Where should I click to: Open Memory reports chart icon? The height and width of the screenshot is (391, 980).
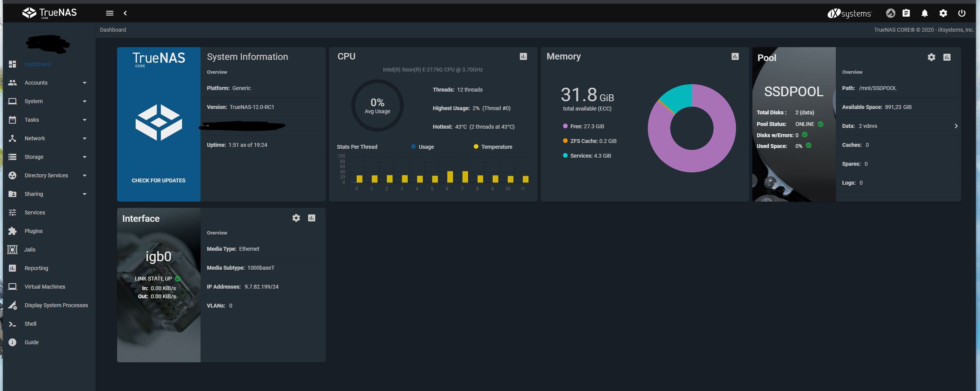pos(735,56)
